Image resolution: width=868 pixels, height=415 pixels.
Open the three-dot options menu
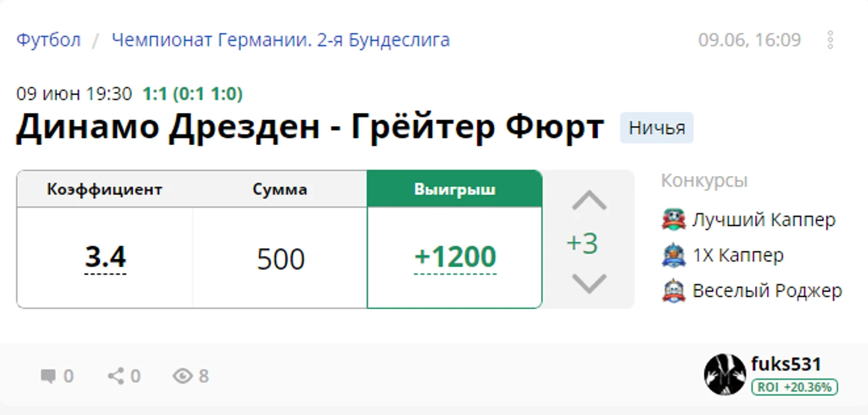point(830,40)
